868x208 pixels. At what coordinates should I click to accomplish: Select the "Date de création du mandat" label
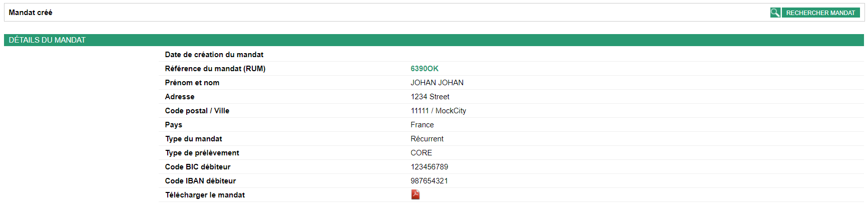click(214, 55)
